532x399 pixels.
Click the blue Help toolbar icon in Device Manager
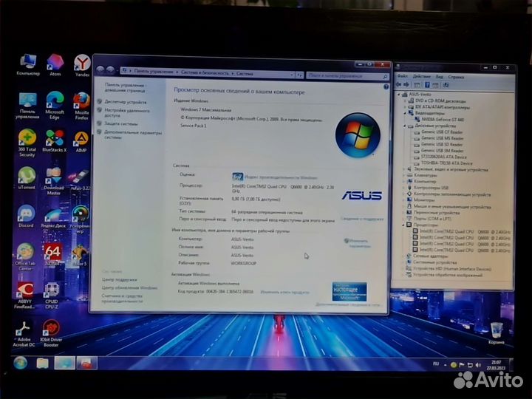[427, 85]
